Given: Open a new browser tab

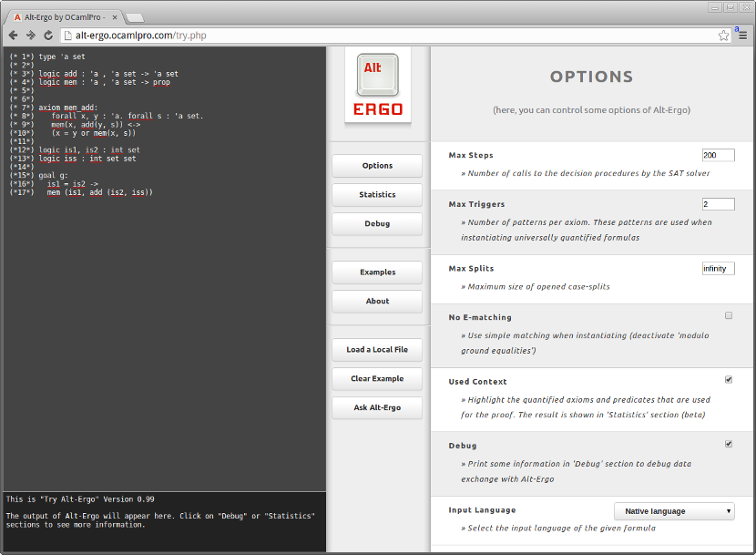Looking at the screenshot, I should pyautogui.click(x=133, y=15).
